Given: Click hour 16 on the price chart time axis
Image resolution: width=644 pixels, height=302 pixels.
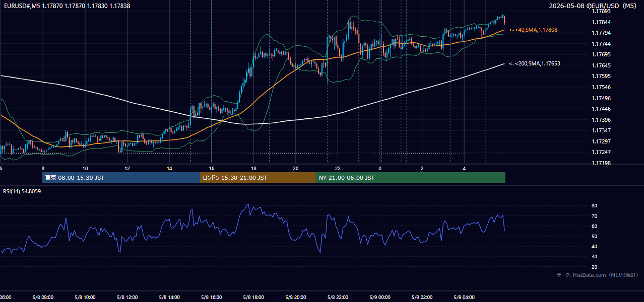Looking at the screenshot, I should 212,168.
